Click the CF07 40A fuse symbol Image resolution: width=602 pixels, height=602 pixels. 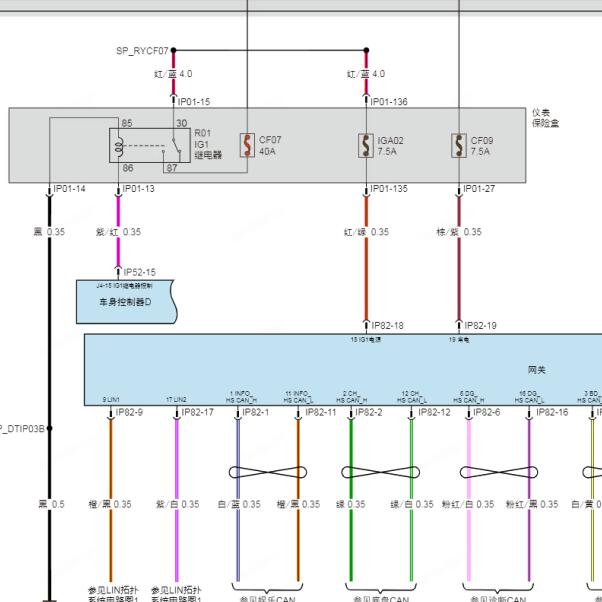click(247, 145)
